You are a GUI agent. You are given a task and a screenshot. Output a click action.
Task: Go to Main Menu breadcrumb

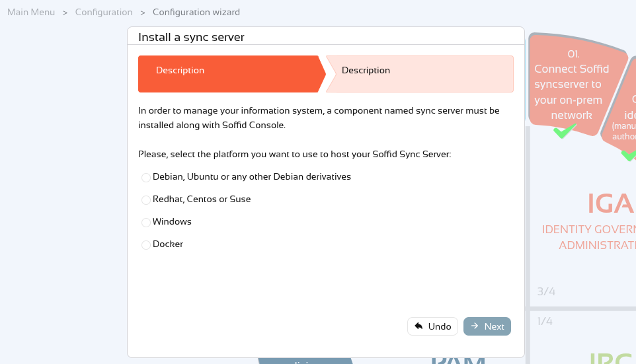pyautogui.click(x=31, y=12)
